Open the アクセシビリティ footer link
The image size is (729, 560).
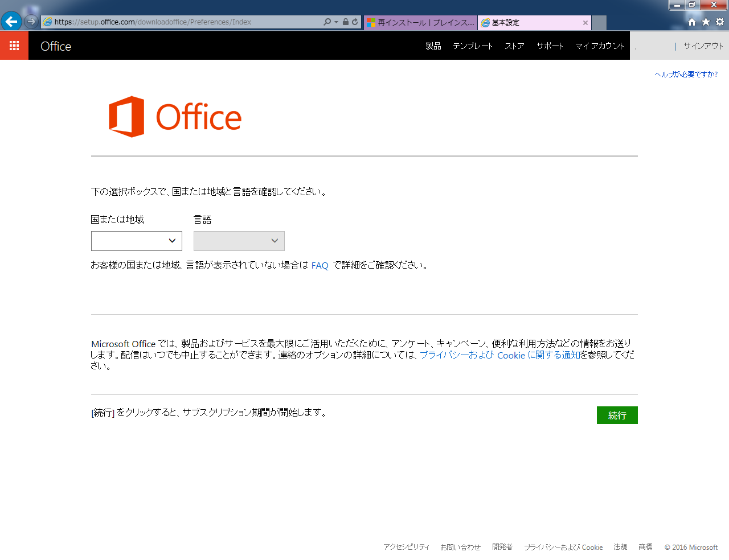tap(406, 547)
